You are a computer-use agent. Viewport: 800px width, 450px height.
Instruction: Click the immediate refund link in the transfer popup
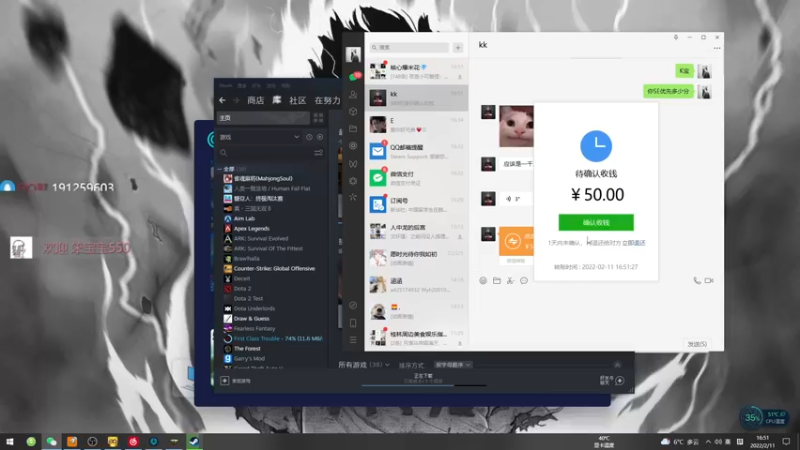pos(634,243)
